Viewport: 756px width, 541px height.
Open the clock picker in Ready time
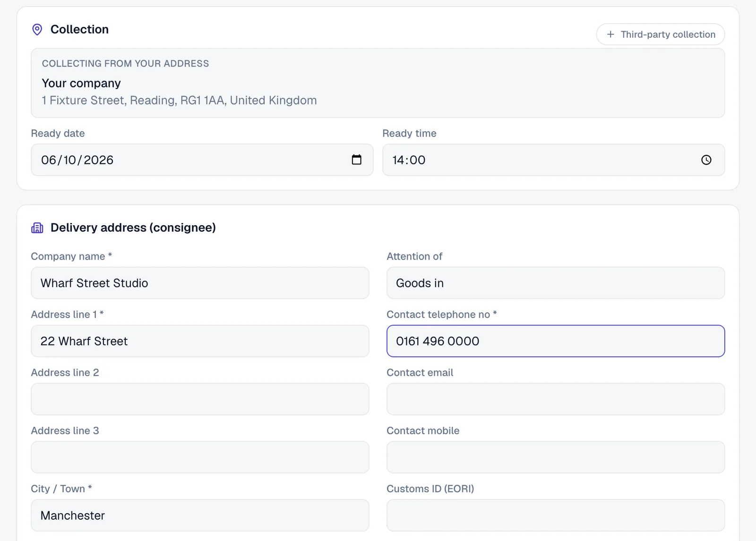point(706,160)
